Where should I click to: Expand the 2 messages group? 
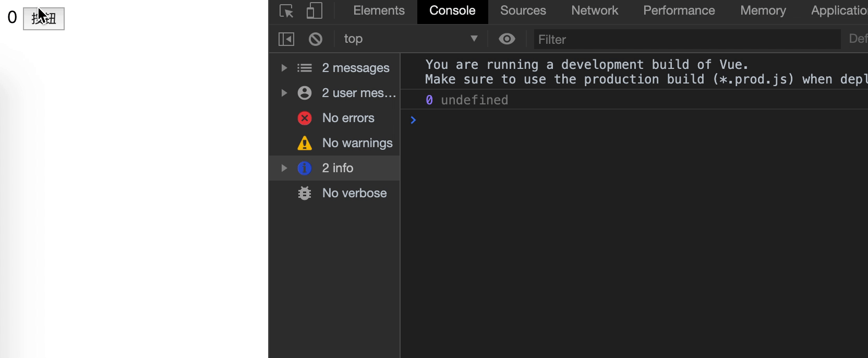pyautogui.click(x=284, y=68)
